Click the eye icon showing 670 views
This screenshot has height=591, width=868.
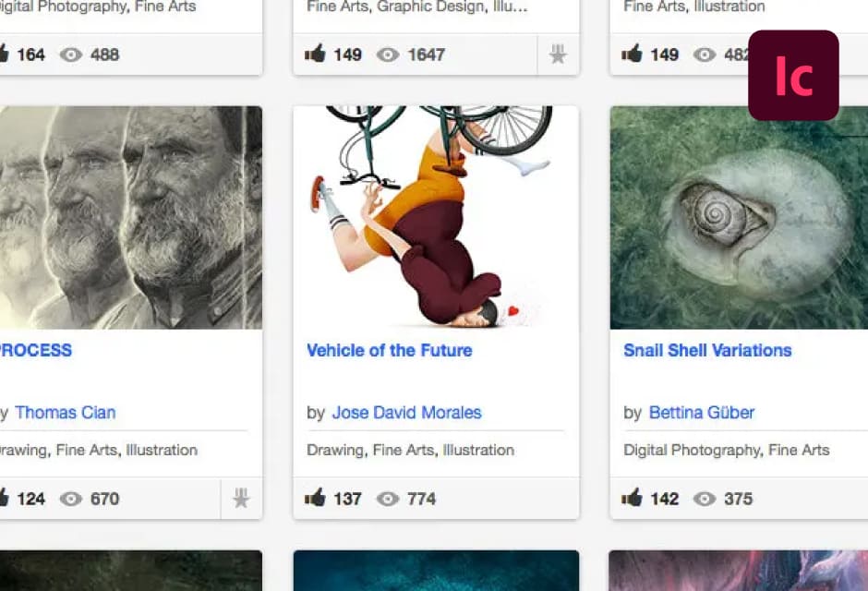tap(71, 499)
